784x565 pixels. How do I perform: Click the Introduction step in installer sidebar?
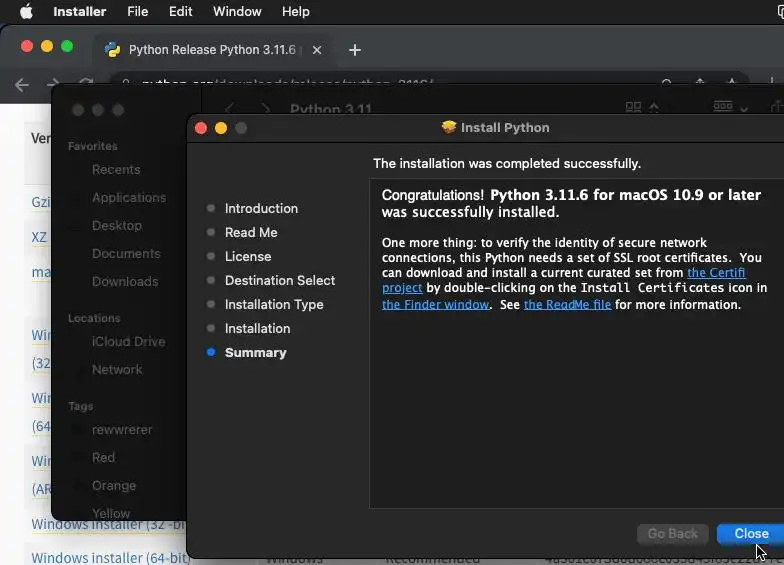click(261, 208)
